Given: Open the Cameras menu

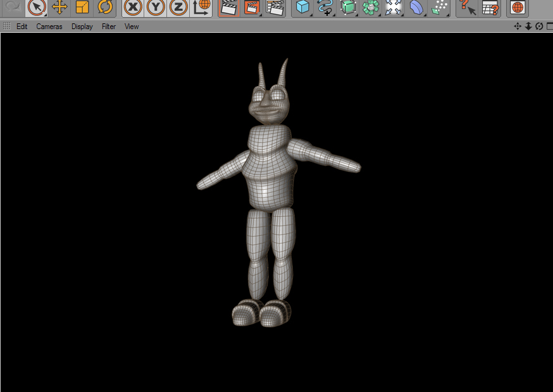Looking at the screenshot, I should click(49, 27).
